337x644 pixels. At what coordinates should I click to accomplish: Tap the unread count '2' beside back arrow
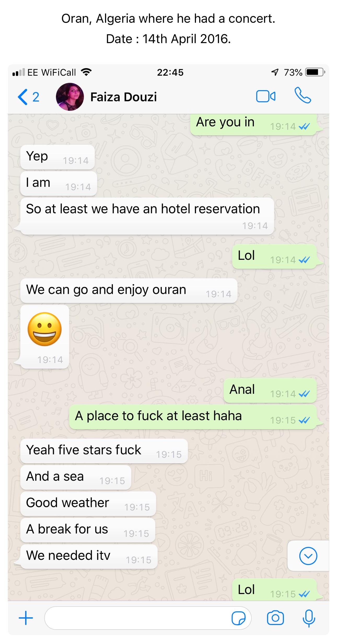tap(36, 97)
